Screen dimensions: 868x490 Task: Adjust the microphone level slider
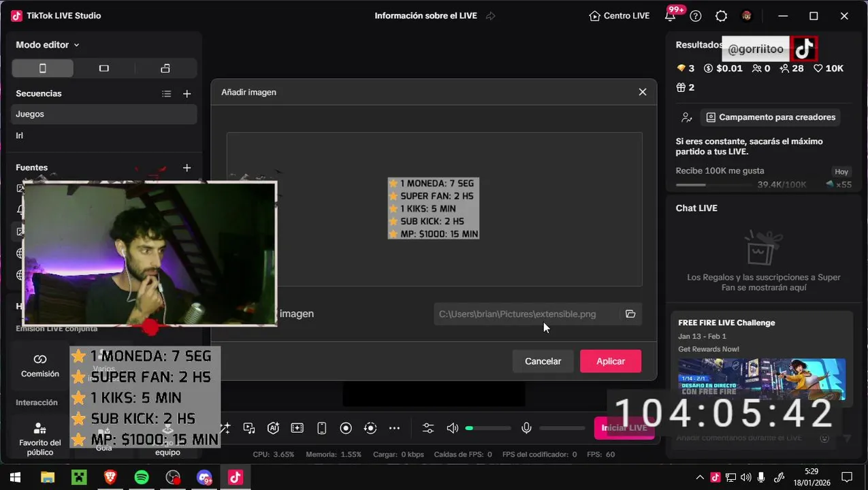tap(563, 428)
